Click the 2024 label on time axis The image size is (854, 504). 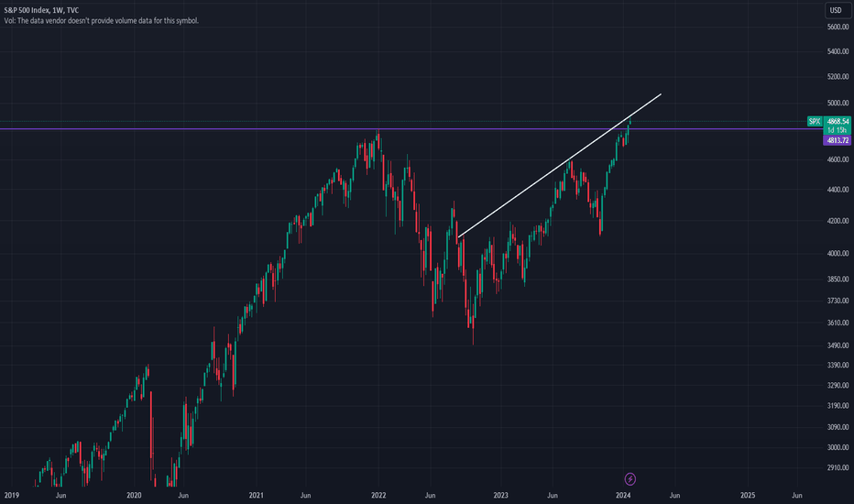click(x=623, y=495)
